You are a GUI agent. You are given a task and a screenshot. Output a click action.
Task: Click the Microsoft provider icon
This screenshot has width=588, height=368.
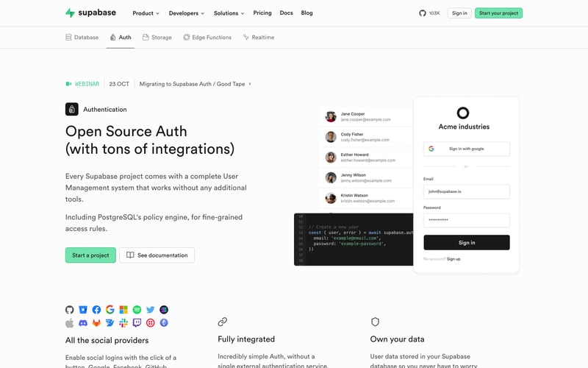tap(123, 310)
